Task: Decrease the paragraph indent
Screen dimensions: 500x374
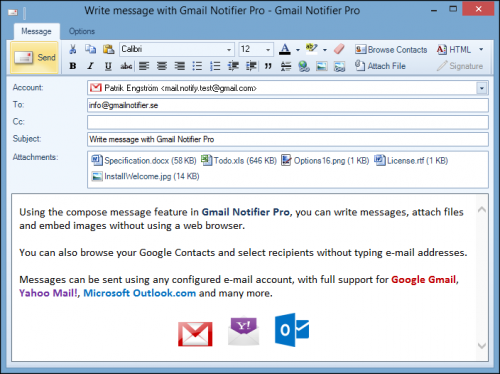Action: pos(233,66)
